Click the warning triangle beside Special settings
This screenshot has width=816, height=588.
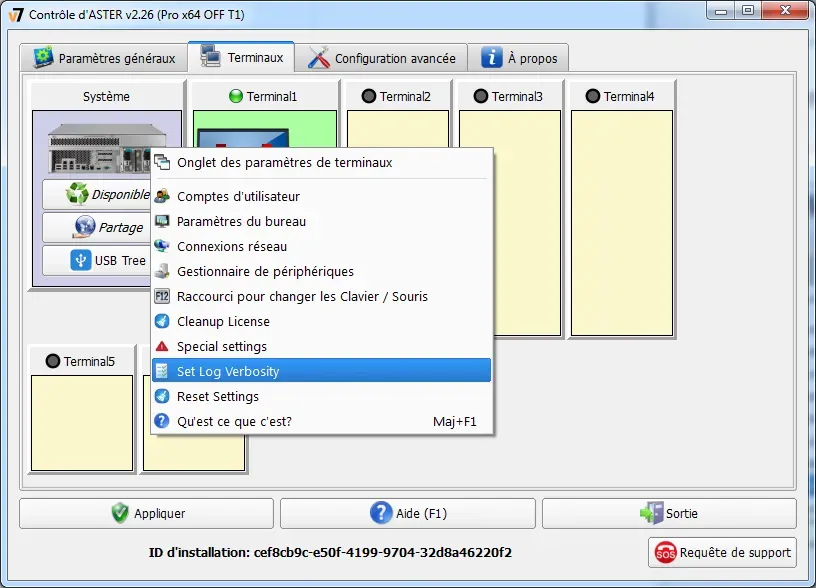pos(161,346)
